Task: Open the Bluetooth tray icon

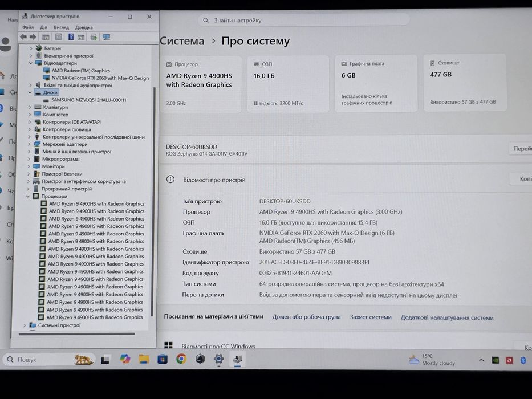Action: click(523, 360)
